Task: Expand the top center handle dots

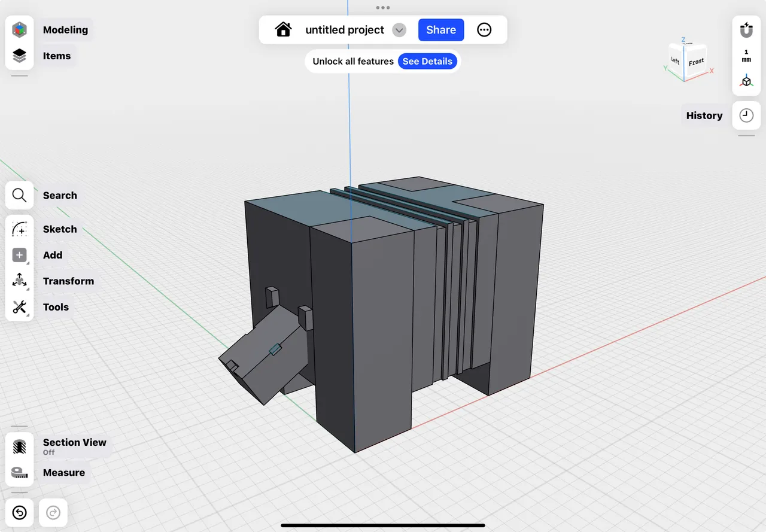Action: (382, 8)
